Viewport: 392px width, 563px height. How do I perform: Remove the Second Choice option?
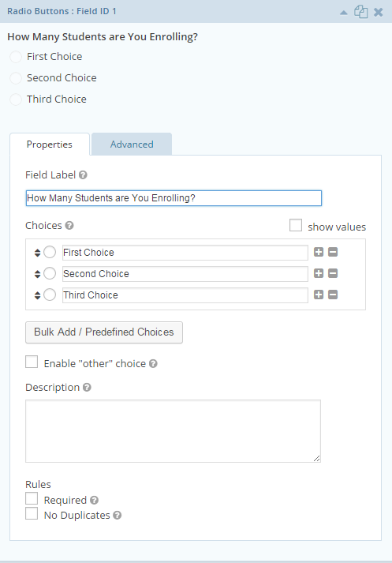333,273
